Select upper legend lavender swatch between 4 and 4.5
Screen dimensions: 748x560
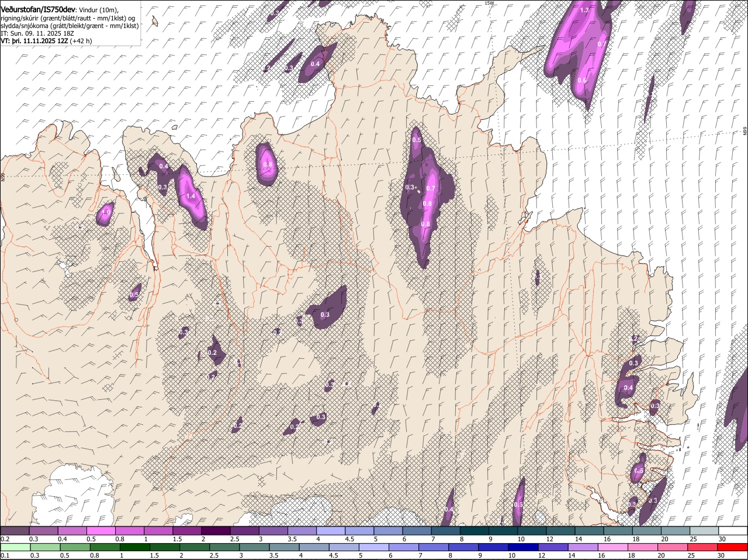coord(330,530)
